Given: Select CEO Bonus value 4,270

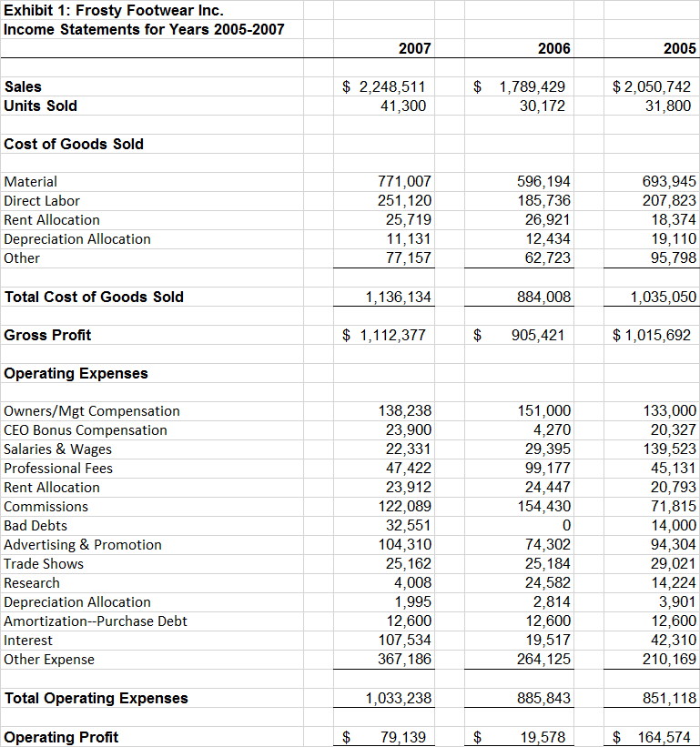Looking at the screenshot, I should click(x=552, y=429).
